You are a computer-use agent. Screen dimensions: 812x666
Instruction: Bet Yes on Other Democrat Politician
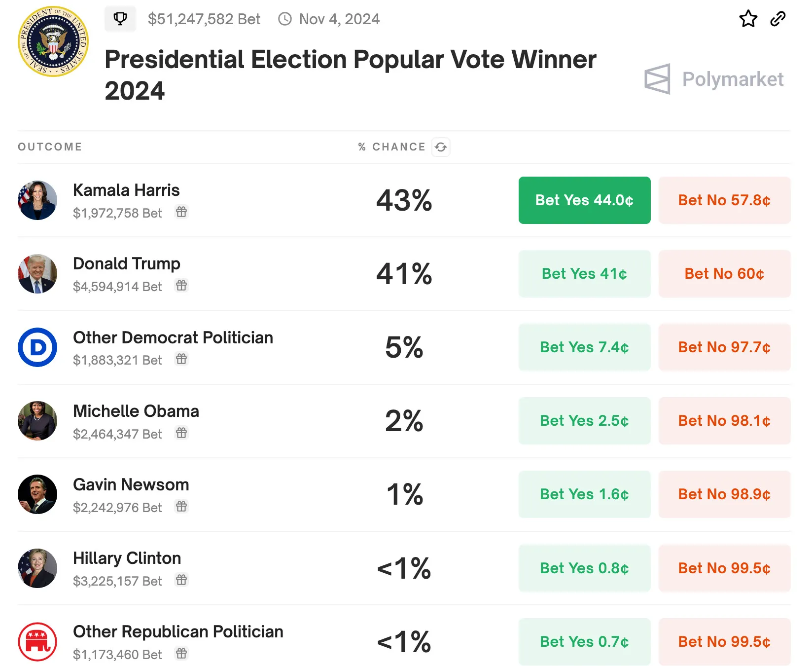click(584, 347)
